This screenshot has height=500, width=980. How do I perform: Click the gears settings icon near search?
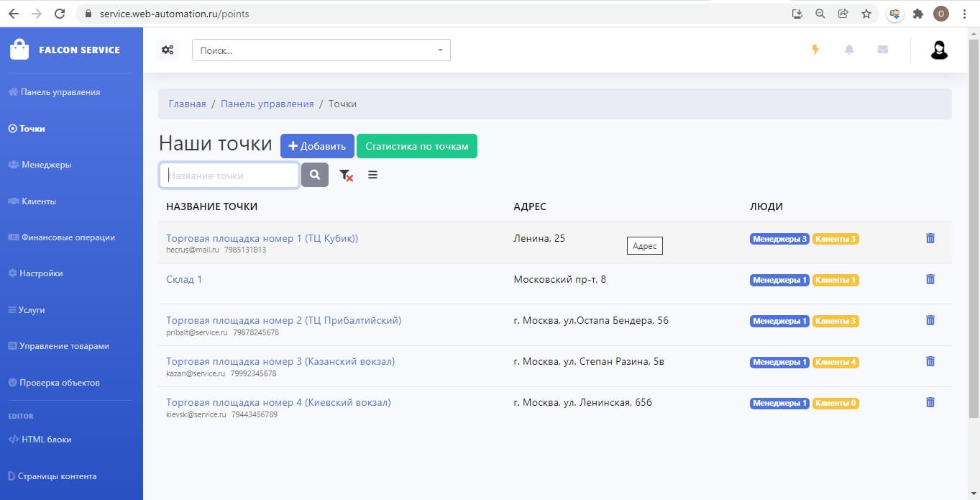(x=168, y=50)
